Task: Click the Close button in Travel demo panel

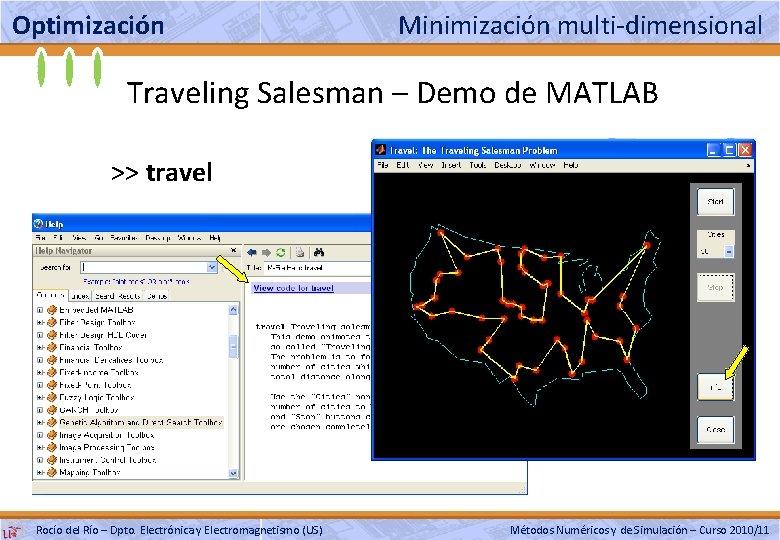Action: 715,430
